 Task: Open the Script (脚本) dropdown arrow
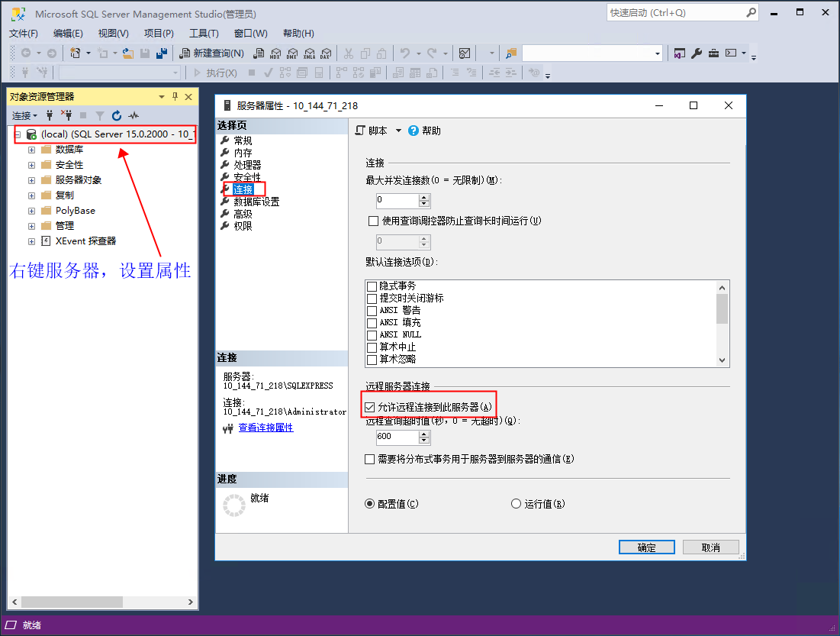[x=398, y=131]
